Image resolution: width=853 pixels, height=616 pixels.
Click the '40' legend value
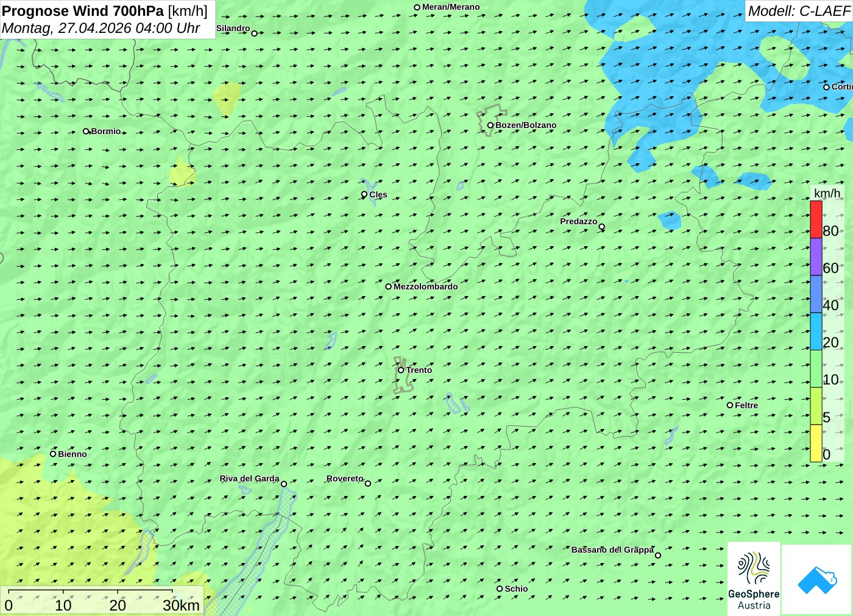click(830, 305)
